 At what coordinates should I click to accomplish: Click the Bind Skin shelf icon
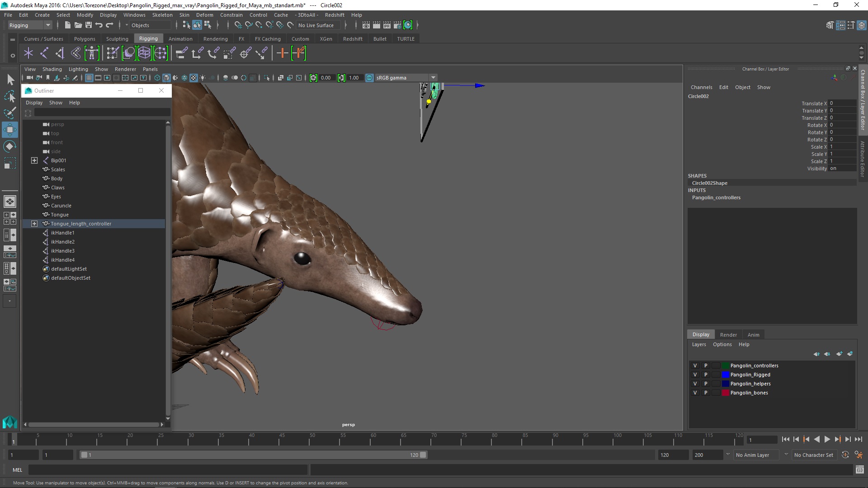pos(75,53)
